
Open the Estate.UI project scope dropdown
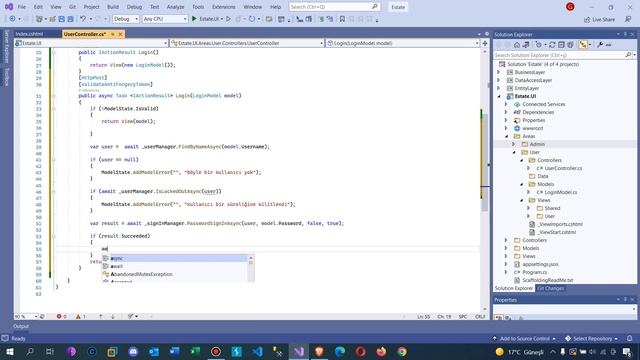point(91,43)
